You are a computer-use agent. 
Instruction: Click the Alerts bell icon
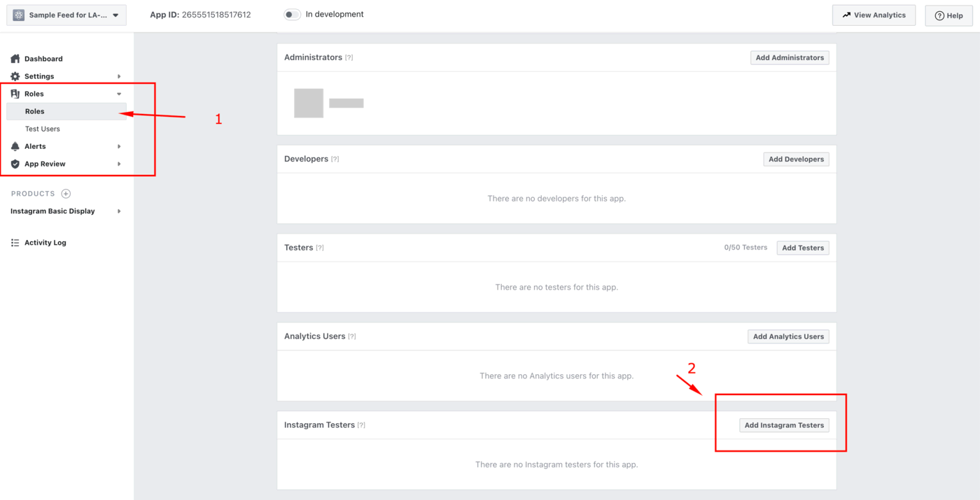15,146
